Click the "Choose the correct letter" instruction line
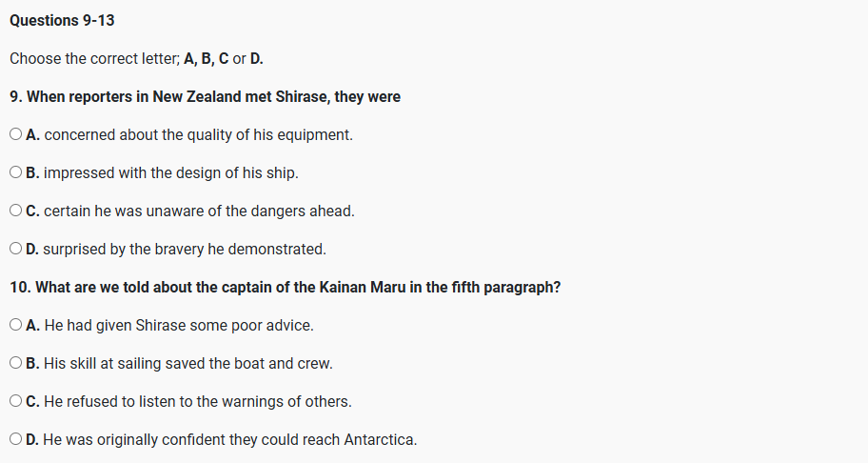 point(137,59)
